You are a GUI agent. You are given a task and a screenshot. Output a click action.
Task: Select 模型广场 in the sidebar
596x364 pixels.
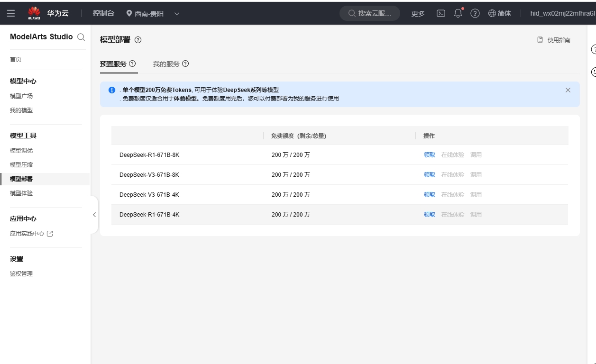click(x=21, y=96)
